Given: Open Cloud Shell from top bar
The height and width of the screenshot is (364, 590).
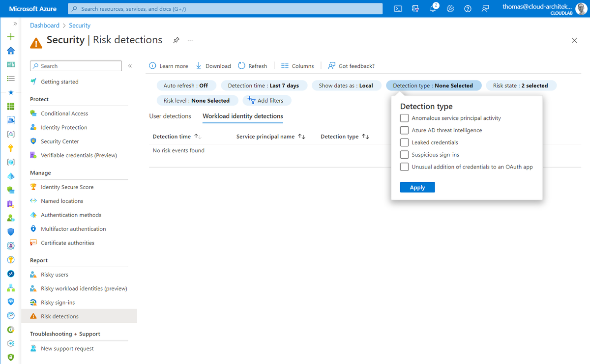Looking at the screenshot, I should [x=398, y=9].
